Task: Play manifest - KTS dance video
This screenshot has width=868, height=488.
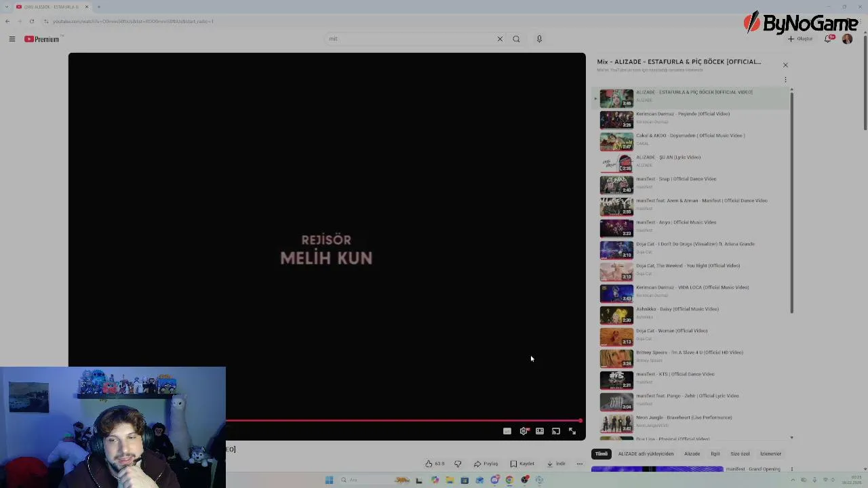Action: click(x=692, y=380)
